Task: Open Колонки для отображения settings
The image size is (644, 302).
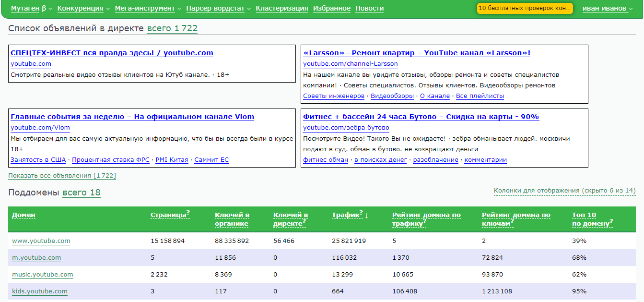Action: pos(565,191)
